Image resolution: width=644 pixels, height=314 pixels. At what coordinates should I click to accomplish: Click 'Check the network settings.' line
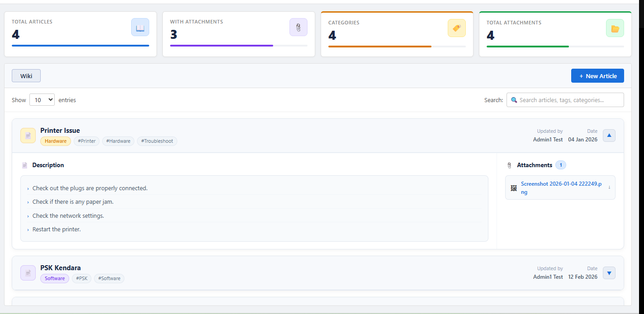pyautogui.click(x=68, y=216)
